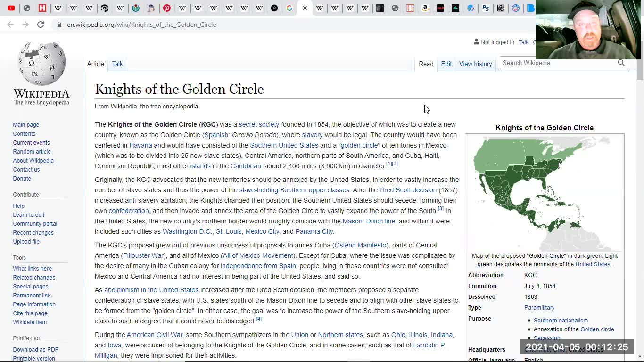The width and height of the screenshot is (644, 362).
Task: Open the Talk tab beside Article
Action: tap(117, 64)
